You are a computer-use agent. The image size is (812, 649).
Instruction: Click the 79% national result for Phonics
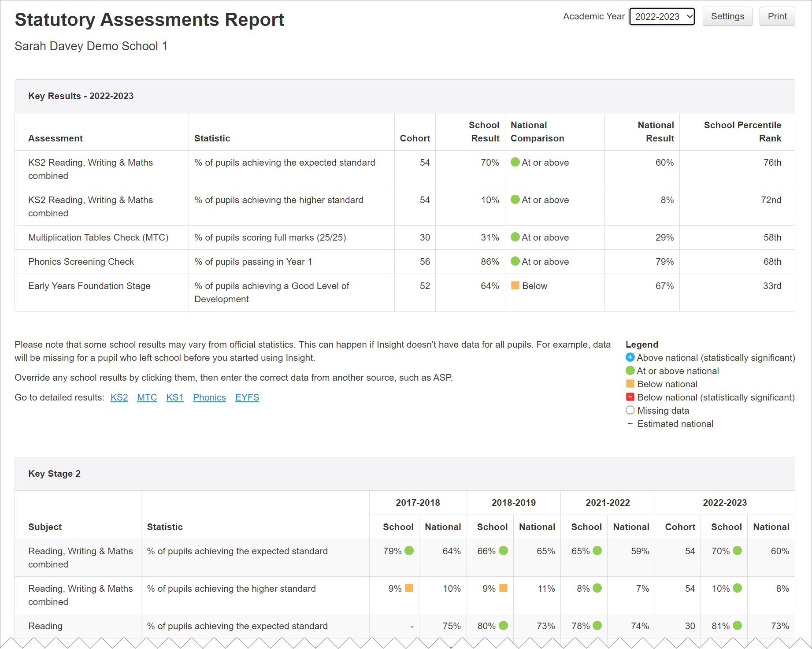click(x=664, y=262)
